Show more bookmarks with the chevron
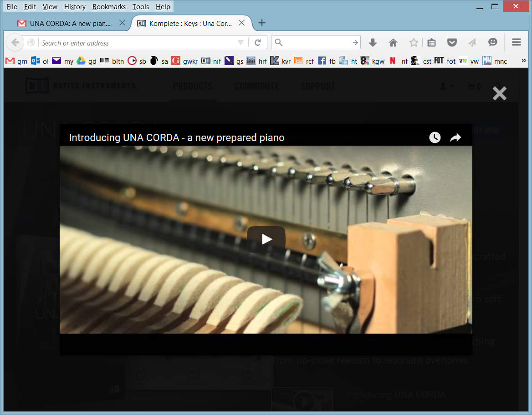 click(x=523, y=61)
